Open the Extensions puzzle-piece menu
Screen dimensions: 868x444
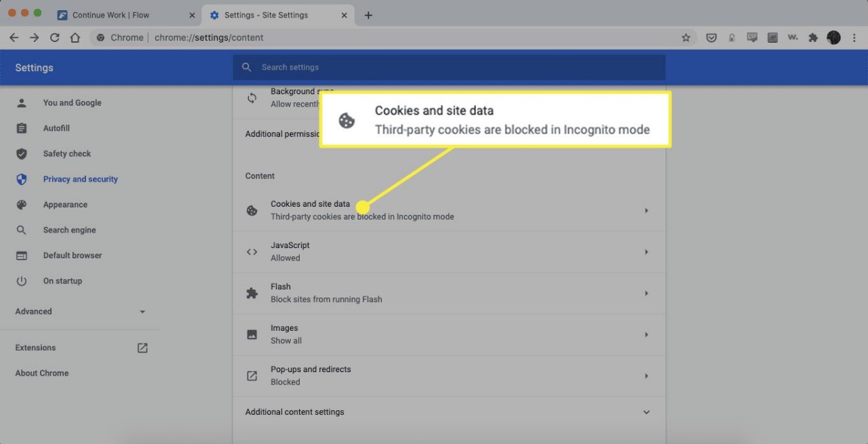click(813, 38)
